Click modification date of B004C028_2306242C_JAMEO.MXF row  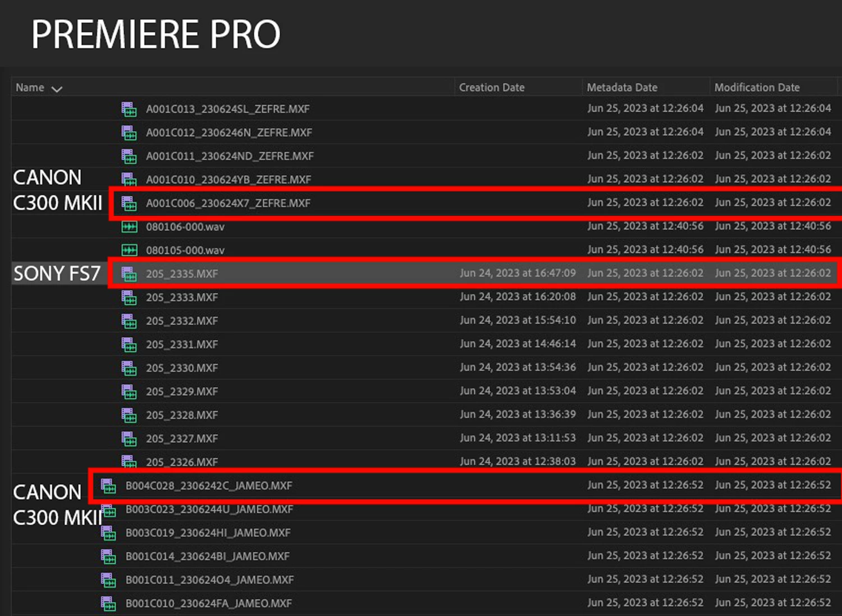point(773,485)
